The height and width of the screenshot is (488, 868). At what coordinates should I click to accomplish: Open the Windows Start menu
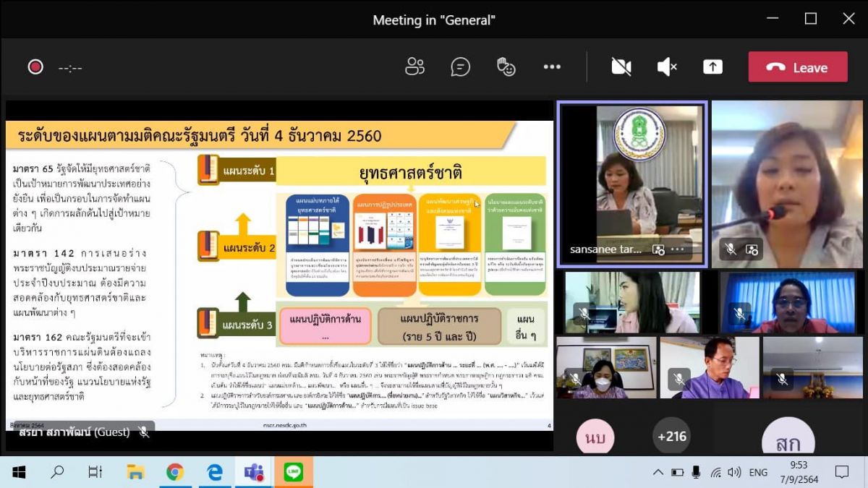click(x=19, y=472)
